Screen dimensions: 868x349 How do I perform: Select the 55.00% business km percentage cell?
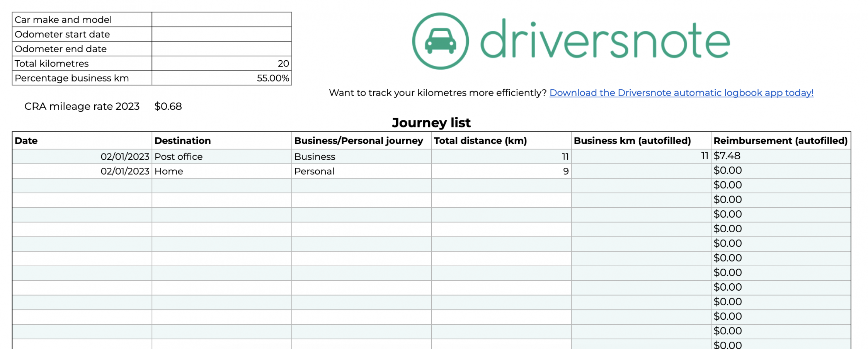pyautogui.click(x=222, y=78)
